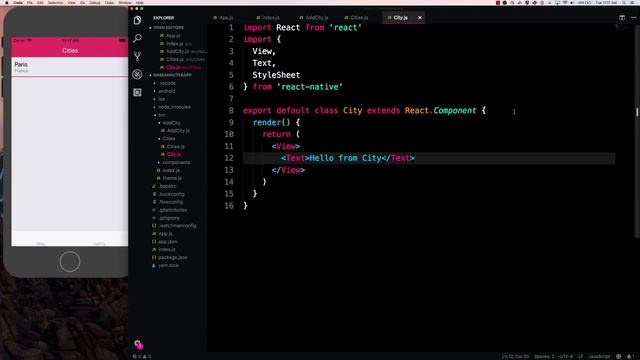Open the settings gear at the activity bar bottom
Image resolution: width=640 pixels, height=360 pixels.
point(138,344)
